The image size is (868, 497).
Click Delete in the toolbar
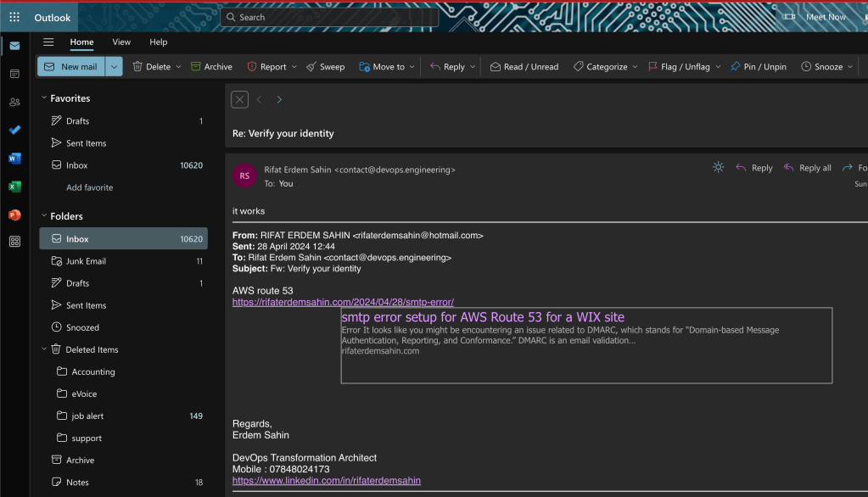pos(152,66)
